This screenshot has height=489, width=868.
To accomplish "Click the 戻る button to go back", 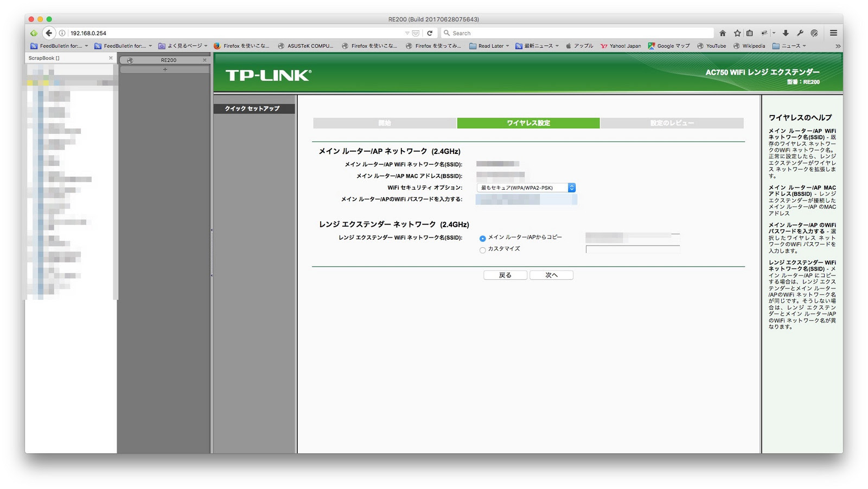I will 505,275.
